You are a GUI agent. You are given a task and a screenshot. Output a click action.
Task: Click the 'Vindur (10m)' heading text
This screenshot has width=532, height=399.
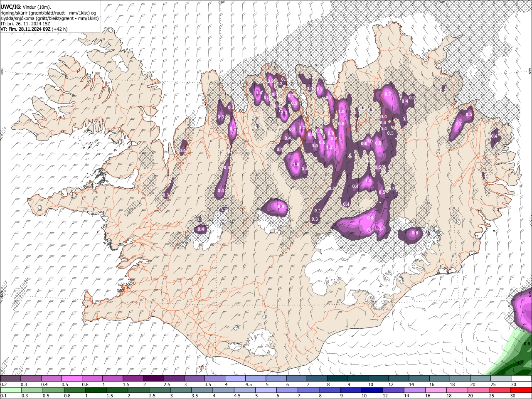click(x=37, y=7)
